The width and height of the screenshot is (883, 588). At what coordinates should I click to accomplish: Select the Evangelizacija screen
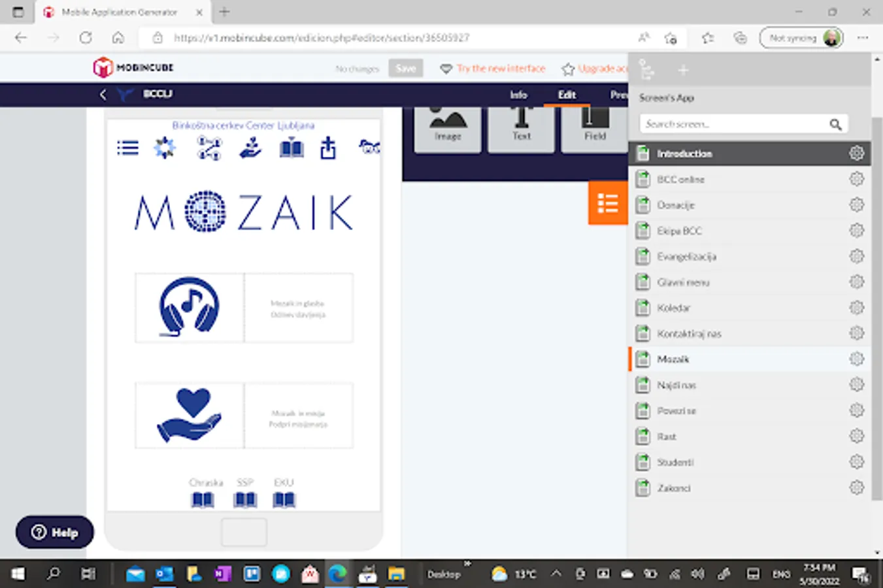750,256
